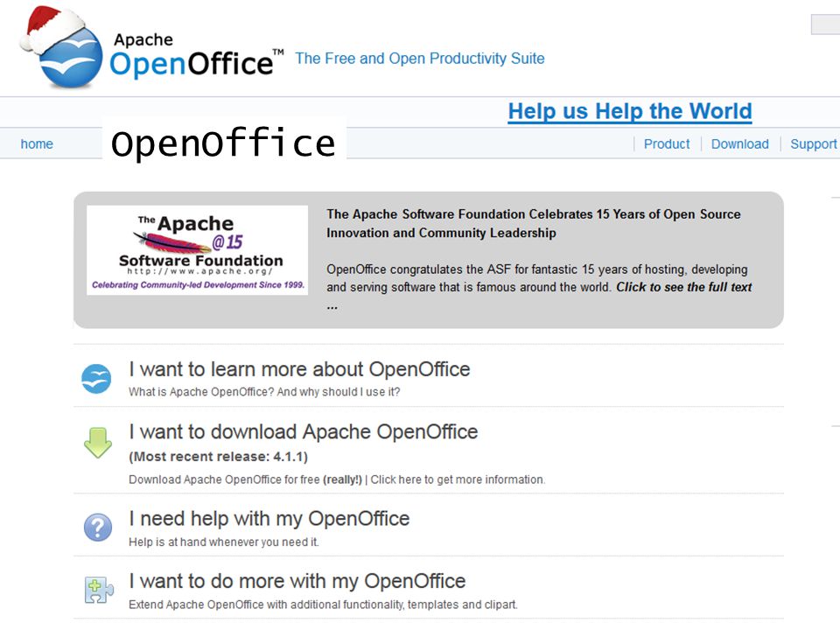Follow the Help us Help the World link

point(630,111)
